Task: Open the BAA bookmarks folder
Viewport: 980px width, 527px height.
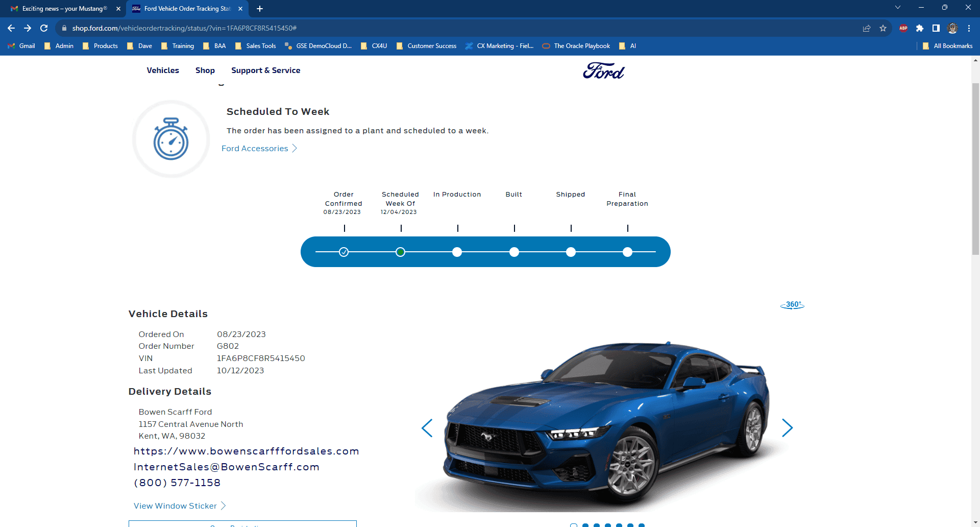Action: tap(214, 46)
